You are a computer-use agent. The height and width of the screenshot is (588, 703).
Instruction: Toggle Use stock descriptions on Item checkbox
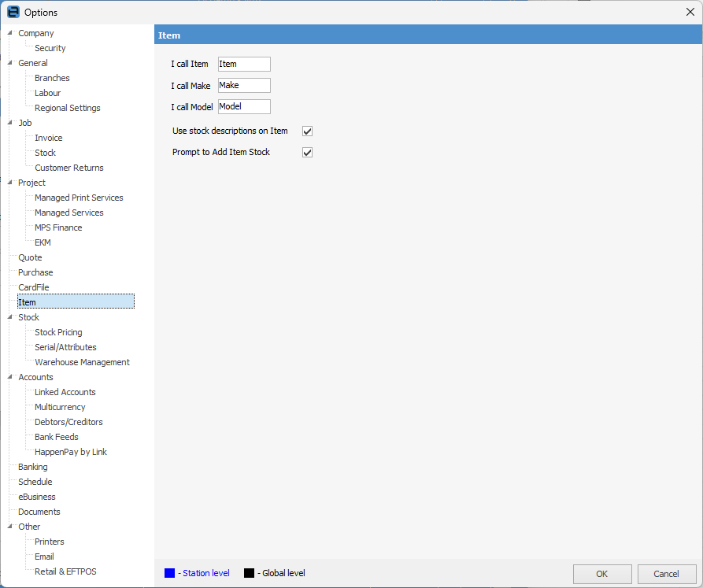click(307, 131)
